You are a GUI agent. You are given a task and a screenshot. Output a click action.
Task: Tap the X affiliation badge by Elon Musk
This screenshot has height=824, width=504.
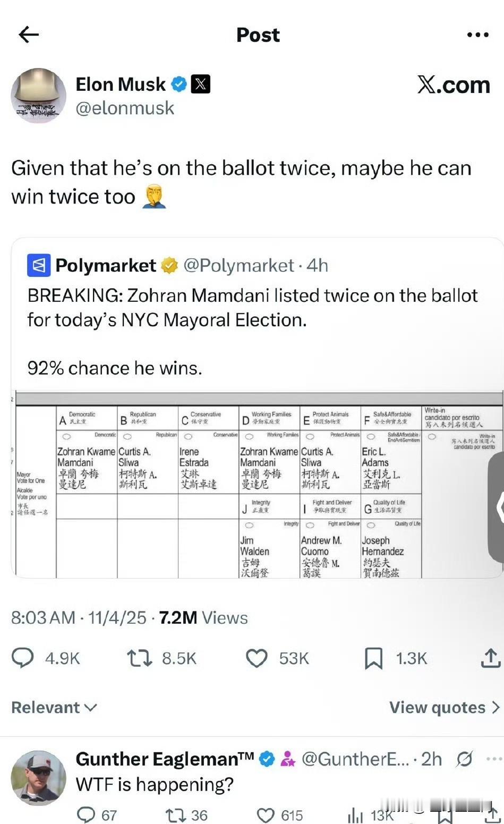coord(200,84)
